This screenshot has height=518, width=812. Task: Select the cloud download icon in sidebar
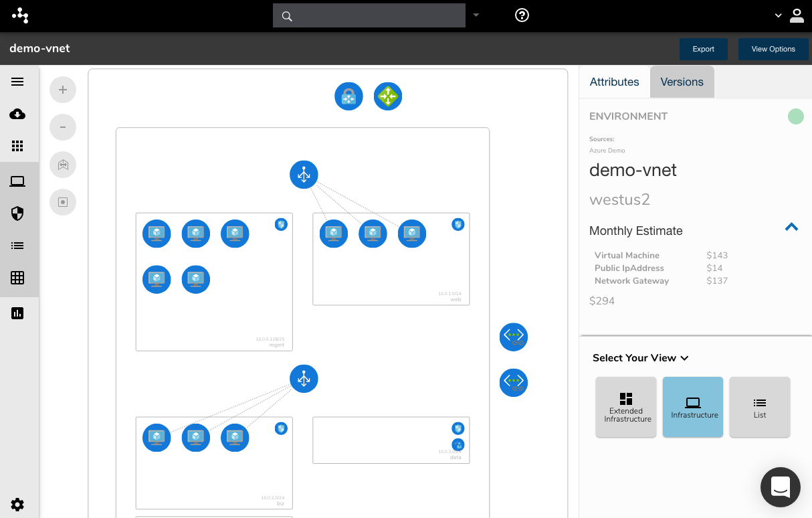coord(17,114)
